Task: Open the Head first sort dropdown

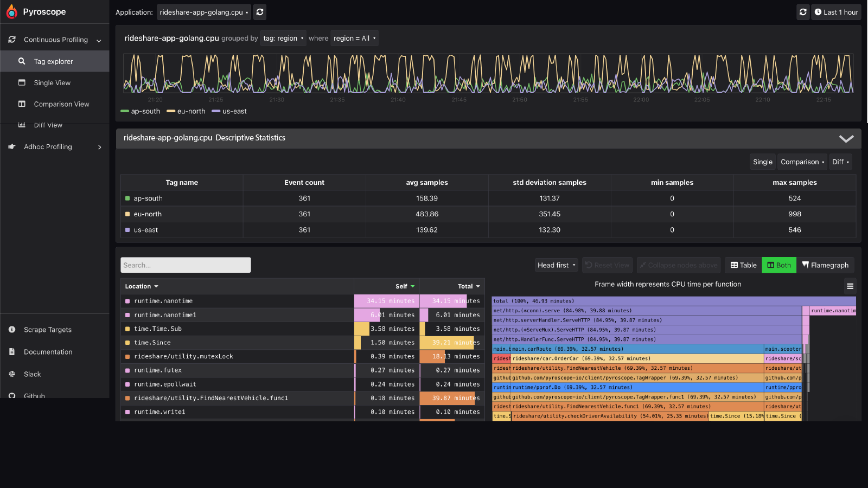Action: (x=556, y=265)
